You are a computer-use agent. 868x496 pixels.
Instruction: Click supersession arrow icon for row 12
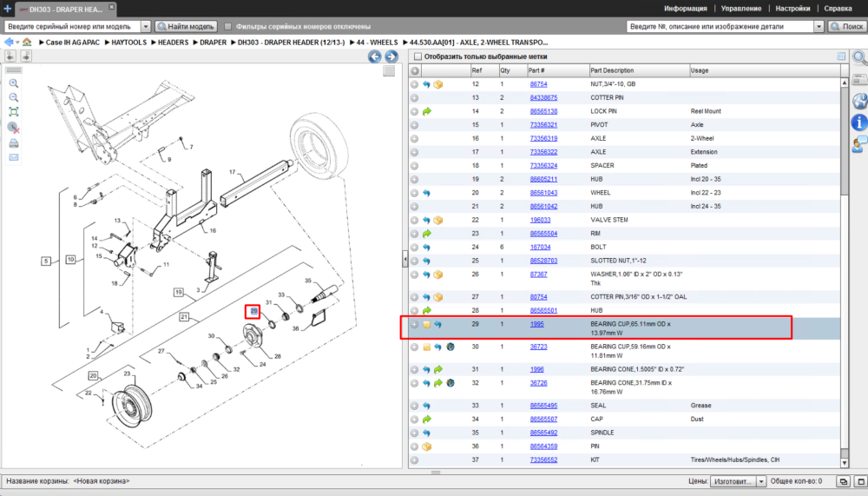(426, 84)
